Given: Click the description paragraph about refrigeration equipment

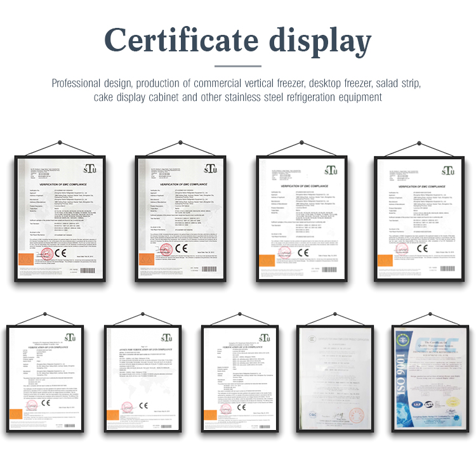Looking at the screenshot, I should pos(237,90).
